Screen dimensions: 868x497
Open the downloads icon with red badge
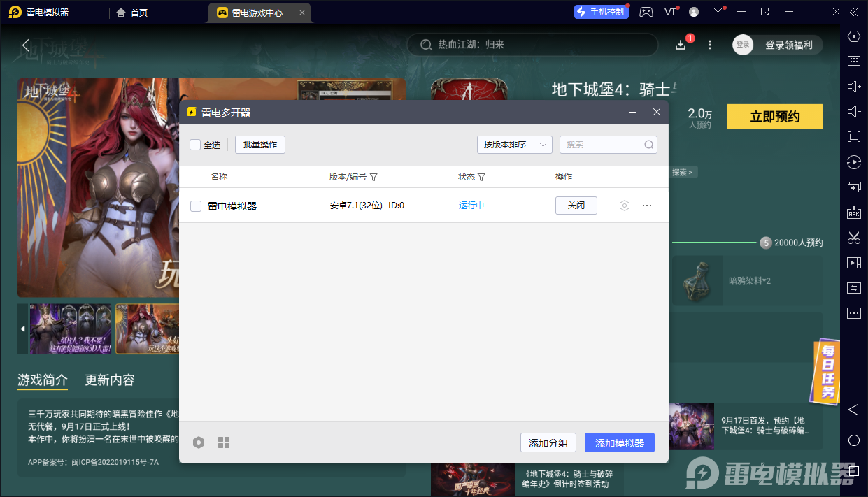(x=681, y=45)
